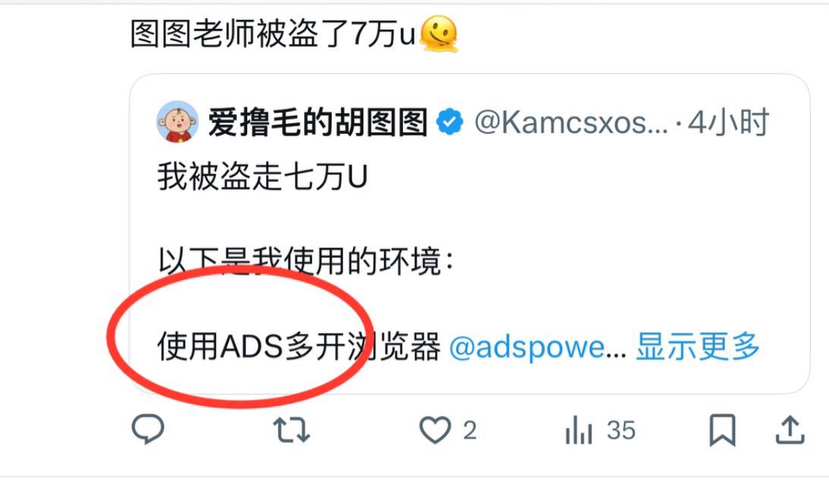
Task: Open quoted tweet text 我被盗走七万U
Action: pyautogui.click(x=262, y=177)
